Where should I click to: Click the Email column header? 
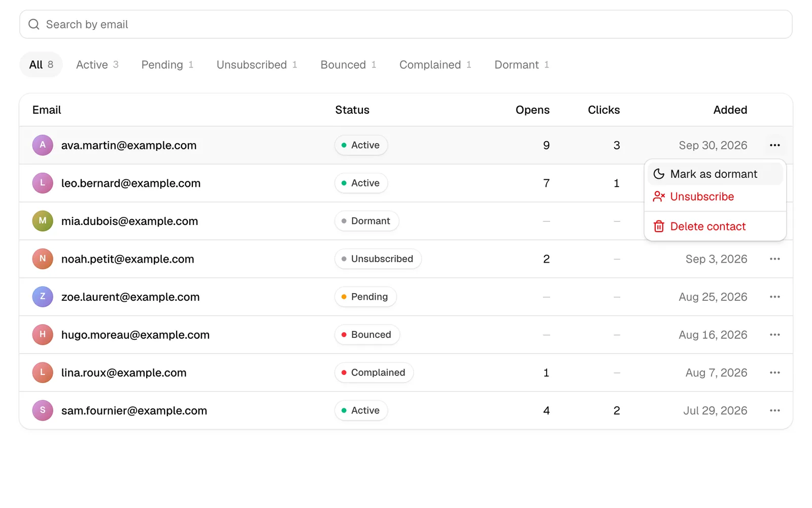(47, 110)
